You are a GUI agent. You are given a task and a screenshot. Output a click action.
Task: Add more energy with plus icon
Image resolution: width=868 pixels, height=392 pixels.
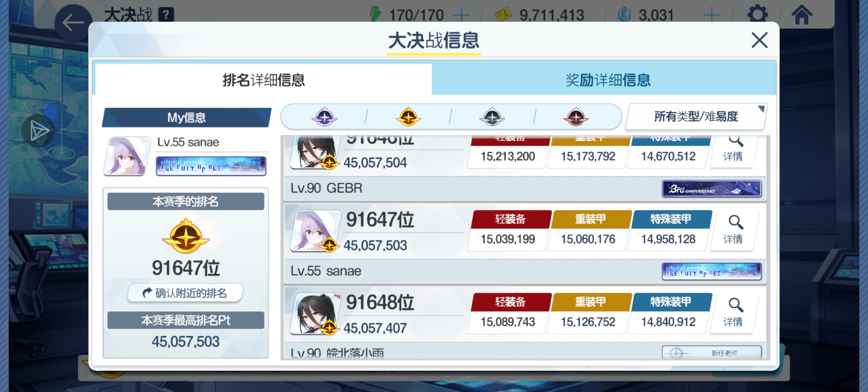(x=461, y=15)
